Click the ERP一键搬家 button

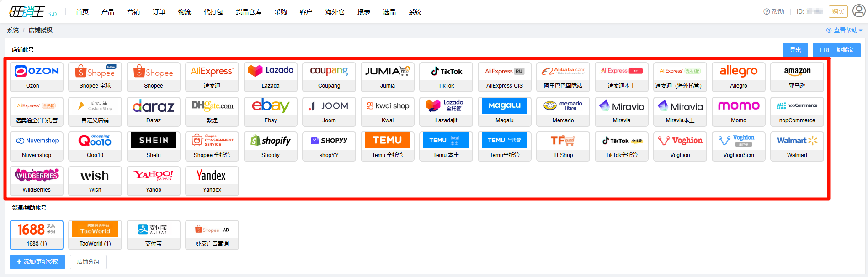[x=836, y=50]
